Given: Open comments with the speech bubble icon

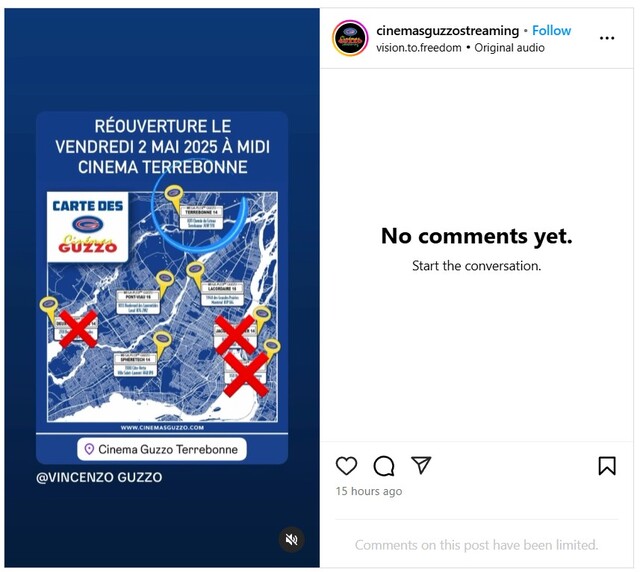Looking at the screenshot, I should [384, 466].
